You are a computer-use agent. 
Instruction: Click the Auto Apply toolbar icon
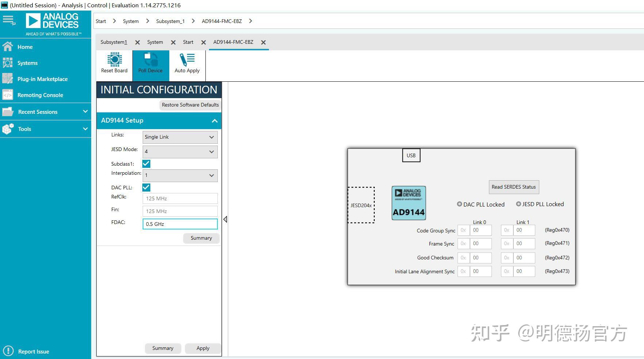(187, 64)
